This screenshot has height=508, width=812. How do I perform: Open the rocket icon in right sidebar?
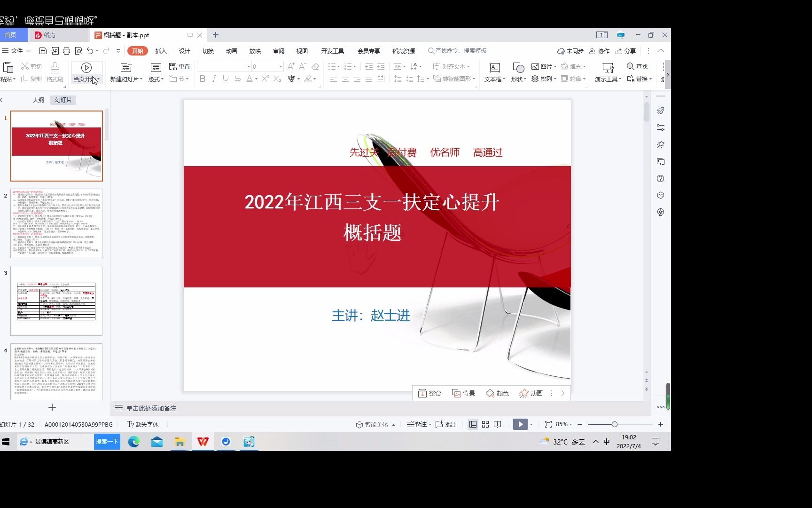(661, 111)
